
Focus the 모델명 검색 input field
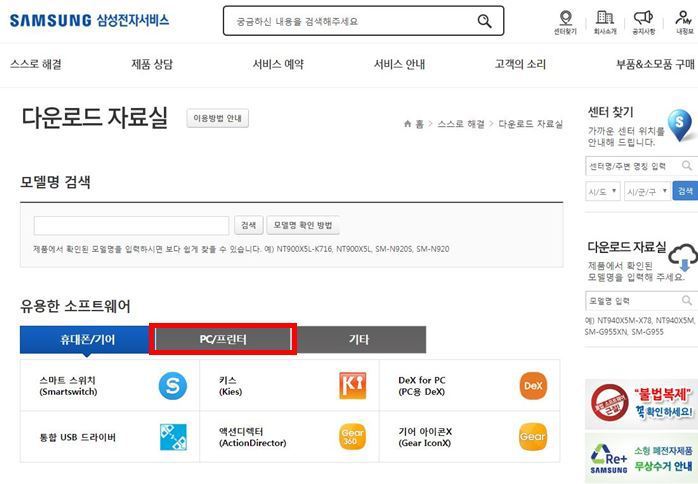(131, 225)
